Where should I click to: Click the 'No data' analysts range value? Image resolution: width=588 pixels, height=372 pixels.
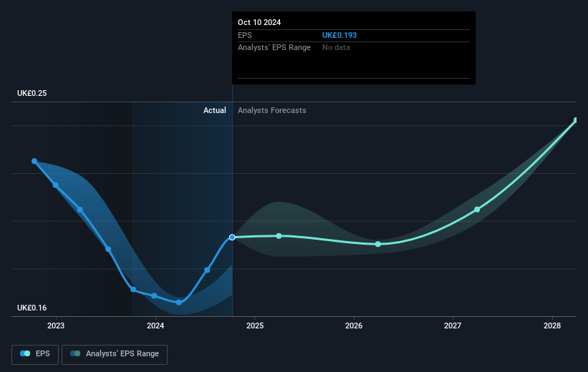pyautogui.click(x=336, y=48)
